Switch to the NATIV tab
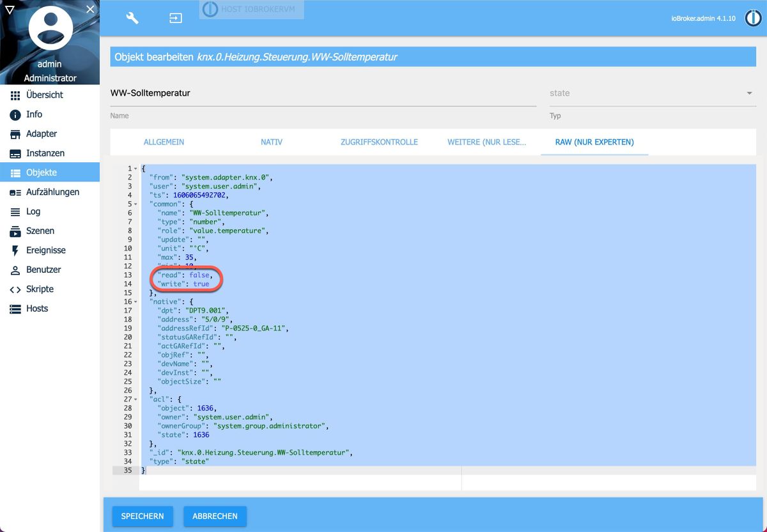767x532 pixels. (x=272, y=142)
